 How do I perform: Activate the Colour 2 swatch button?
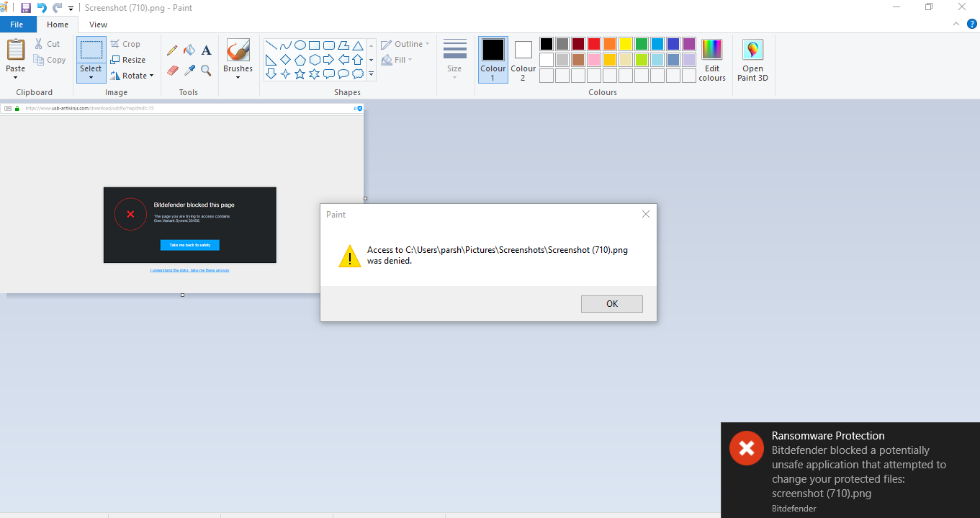(x=523, y=60)
